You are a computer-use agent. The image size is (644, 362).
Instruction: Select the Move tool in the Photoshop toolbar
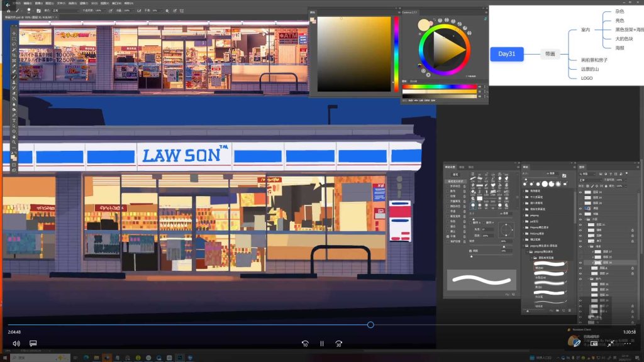pyautogui.click(x=14, y=33)
